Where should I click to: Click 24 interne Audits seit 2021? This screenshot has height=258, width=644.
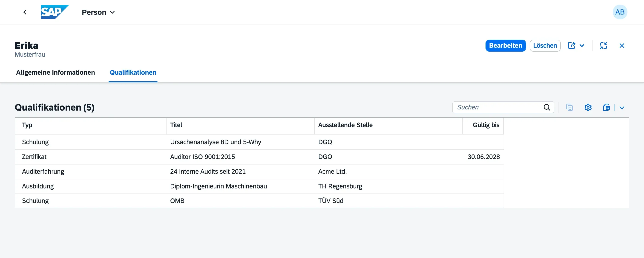pyautogui.click(x=208, y=172)
